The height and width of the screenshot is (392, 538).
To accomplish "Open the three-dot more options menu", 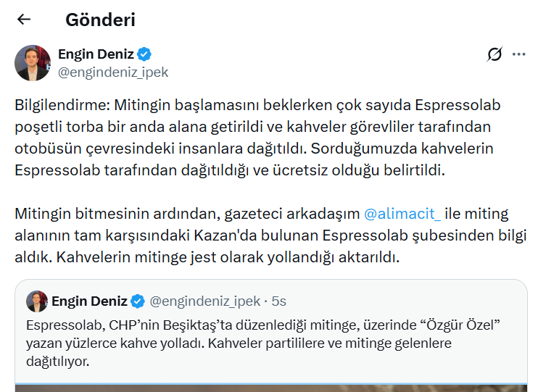I will [518, 54].
